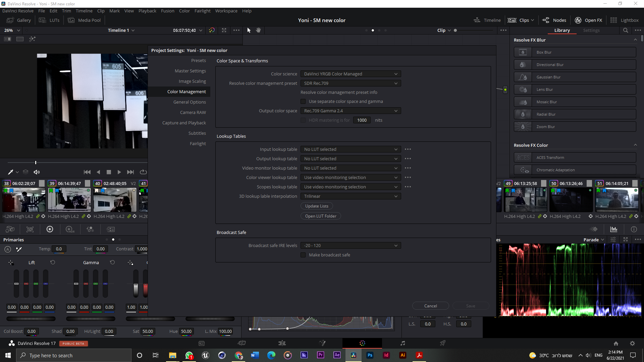Open the LUTs panel
Screen dimensions: 644x362
point(49,20)
